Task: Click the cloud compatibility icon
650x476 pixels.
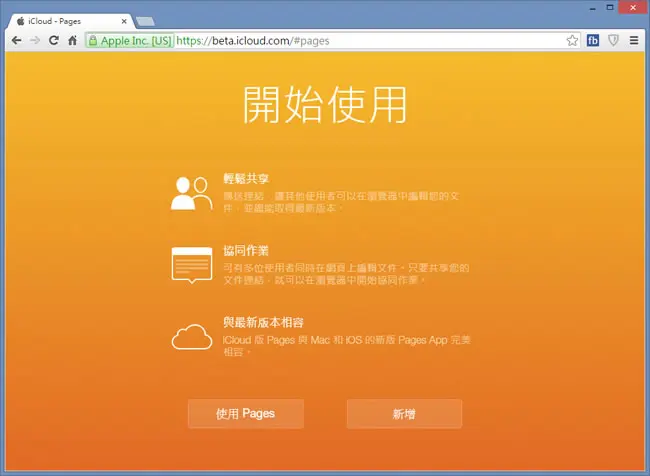Action: pyautogui.click(x=192, y=337)
